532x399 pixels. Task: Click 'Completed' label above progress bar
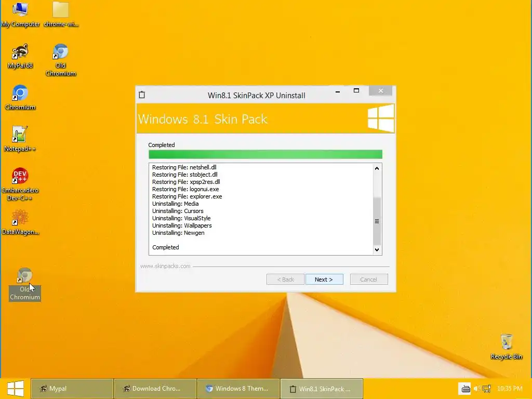point(162,145)
